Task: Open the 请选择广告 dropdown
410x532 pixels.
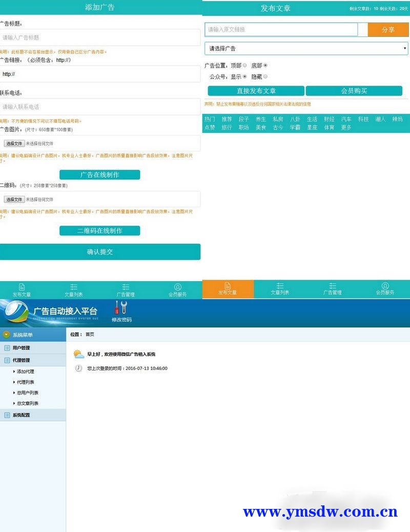Action: 306,49
